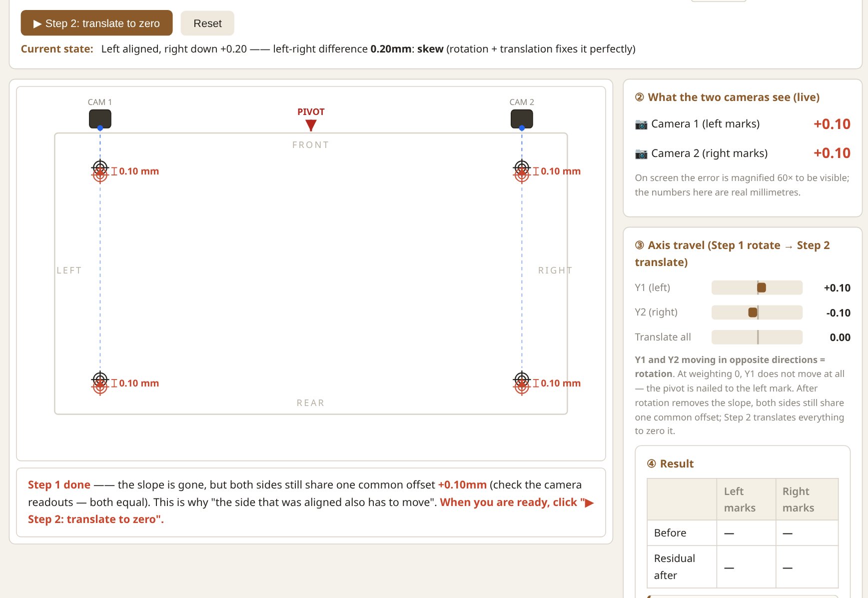Click the What the two cameras see heading
This screenshot has height=598, width=868.
click(727, 97)
